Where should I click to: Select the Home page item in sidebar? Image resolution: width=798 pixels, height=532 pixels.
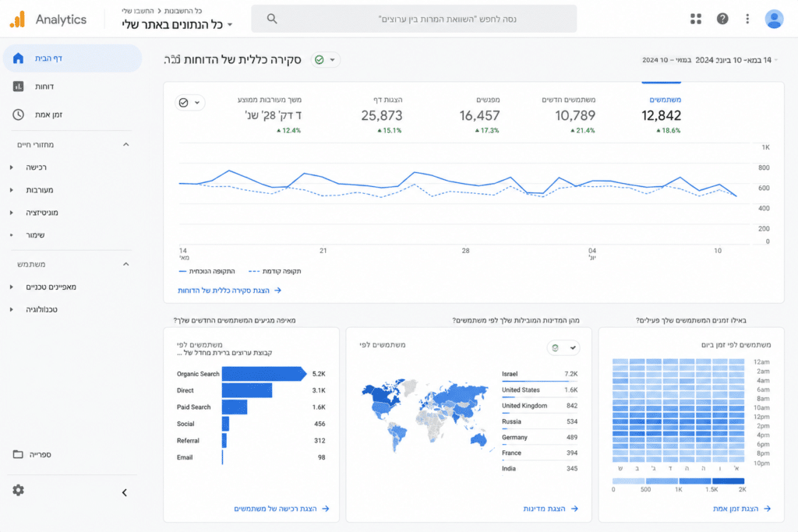click(x=72, y=58)
